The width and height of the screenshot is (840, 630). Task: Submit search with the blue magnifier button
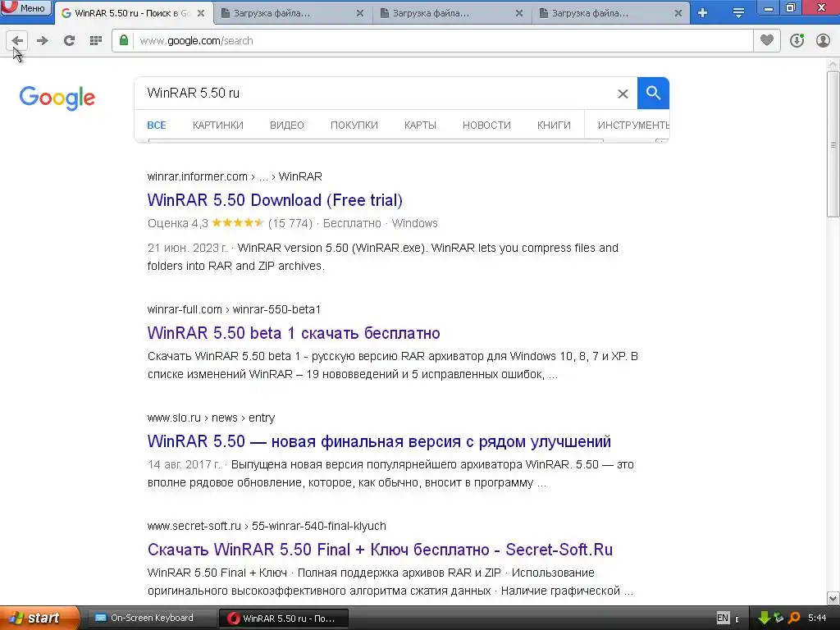click(653, 94)
